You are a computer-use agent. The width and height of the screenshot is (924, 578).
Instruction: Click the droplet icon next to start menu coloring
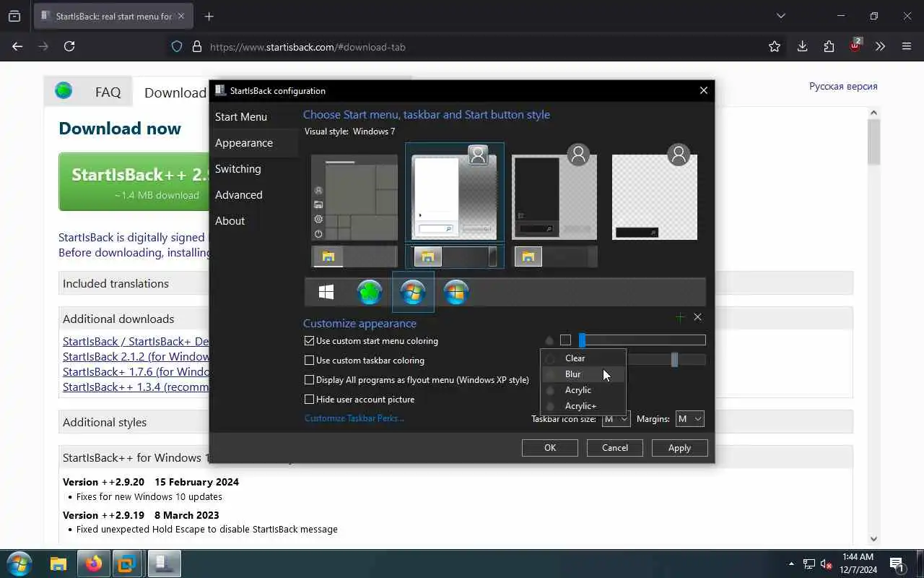[x=549, y=340]
